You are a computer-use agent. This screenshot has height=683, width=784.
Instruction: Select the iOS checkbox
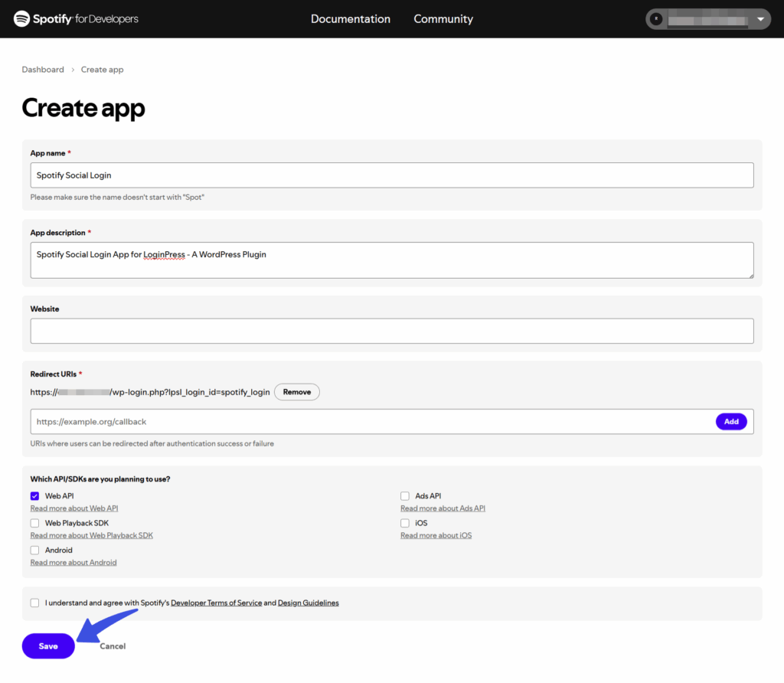tap(405, 523)
